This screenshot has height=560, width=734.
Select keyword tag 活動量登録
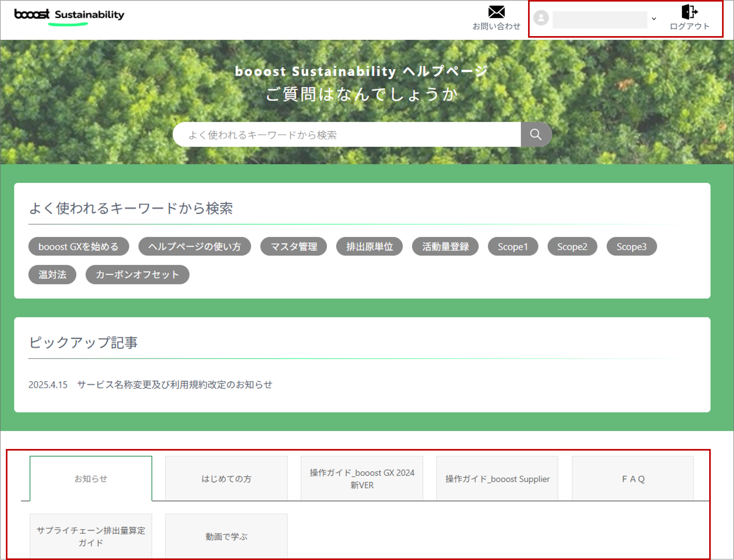click(445, 247)
